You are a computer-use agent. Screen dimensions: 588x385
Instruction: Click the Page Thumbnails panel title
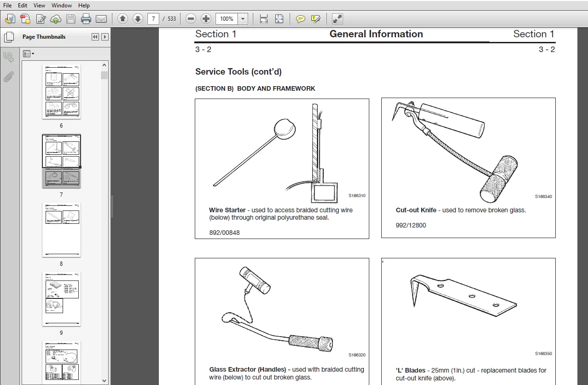[x=44, y=37]
